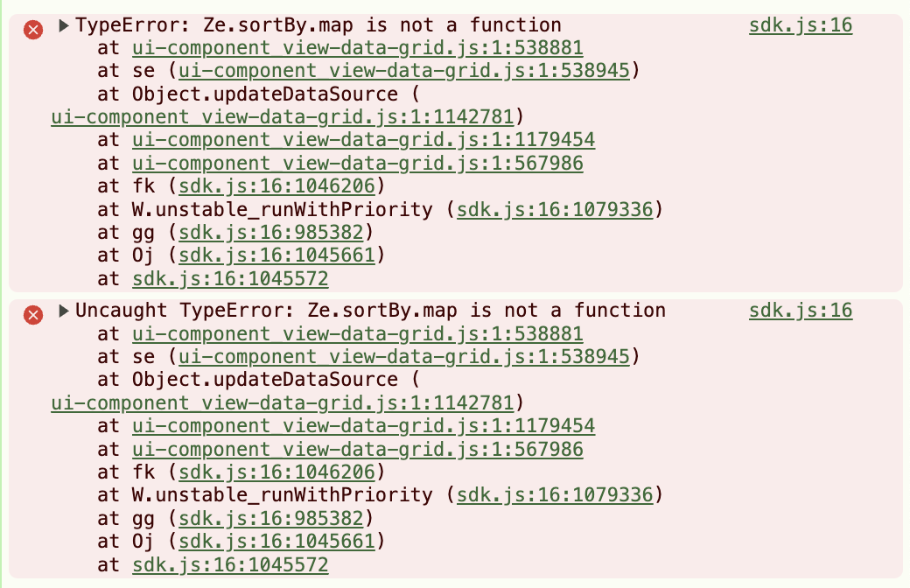Open the updateDataSource 1:1142781 link in the first error
Viewport: 910px width, 588px height.
tap(283, 117)
